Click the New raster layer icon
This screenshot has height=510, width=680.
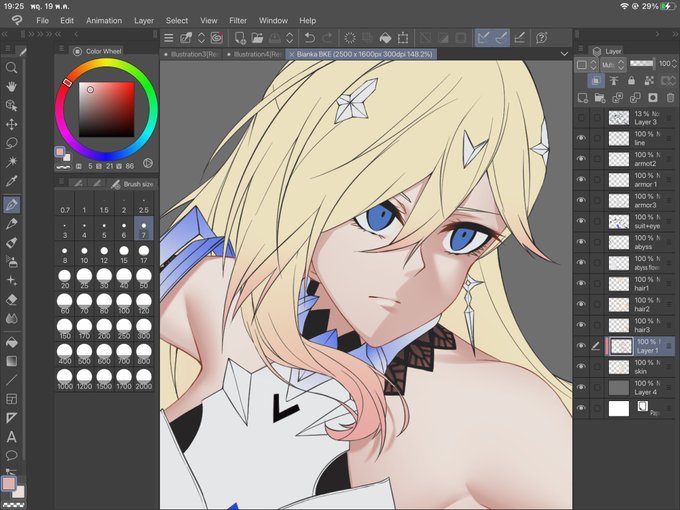pyautogui.click(x=582, y=98)
